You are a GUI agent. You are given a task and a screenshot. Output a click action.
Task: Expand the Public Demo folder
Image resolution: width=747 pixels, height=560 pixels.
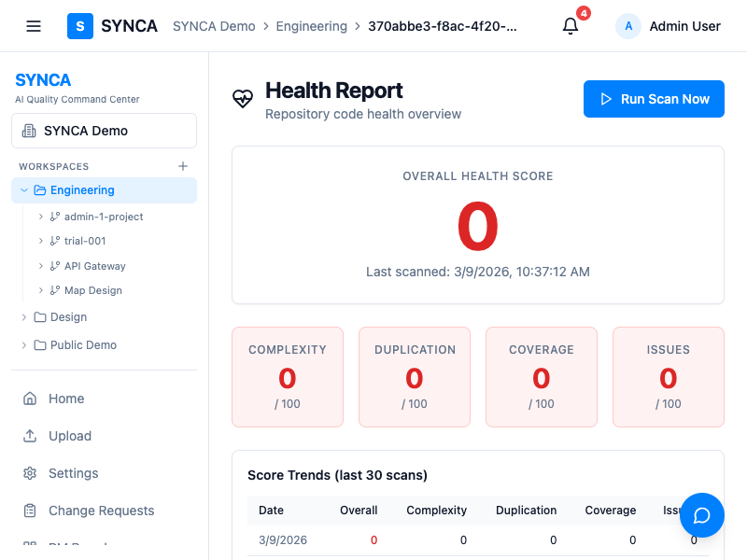(x=24, y=345)
